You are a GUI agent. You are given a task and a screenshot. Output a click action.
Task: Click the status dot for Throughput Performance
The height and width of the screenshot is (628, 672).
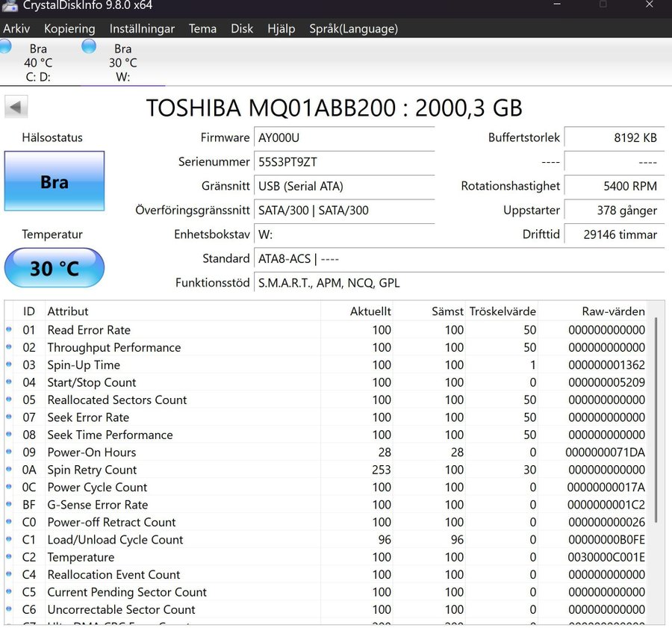tap(8, 346)
